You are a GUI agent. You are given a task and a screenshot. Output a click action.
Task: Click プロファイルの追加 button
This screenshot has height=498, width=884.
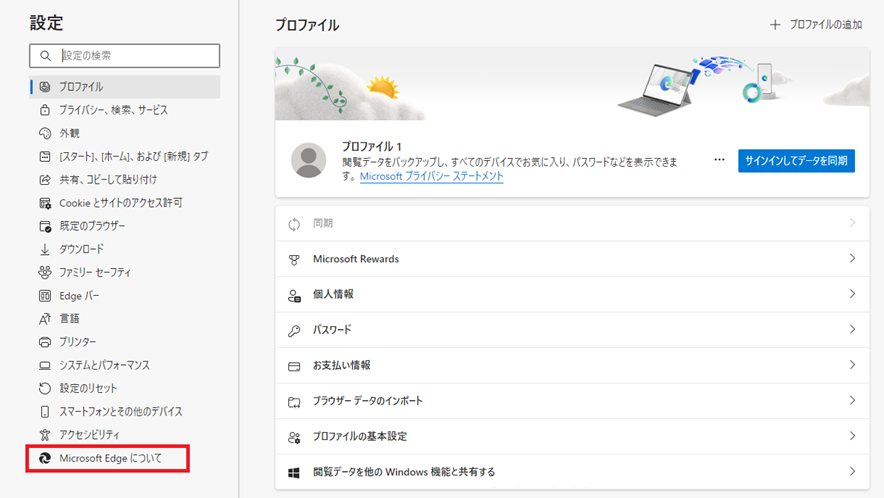(816, 25)
